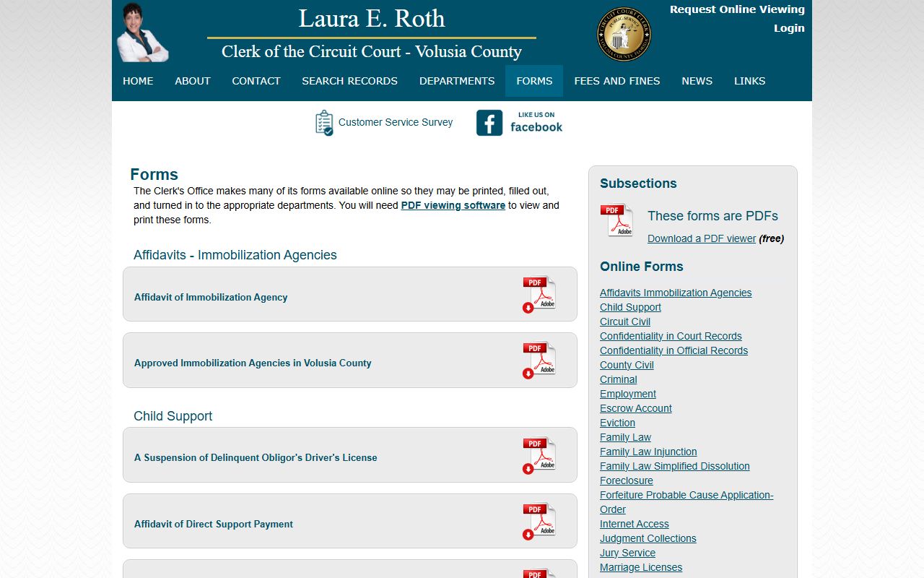924x578 pixels.
Task: Click PDF icon for Affidavit of Direct Support Payment
Action: coord(539,521)
